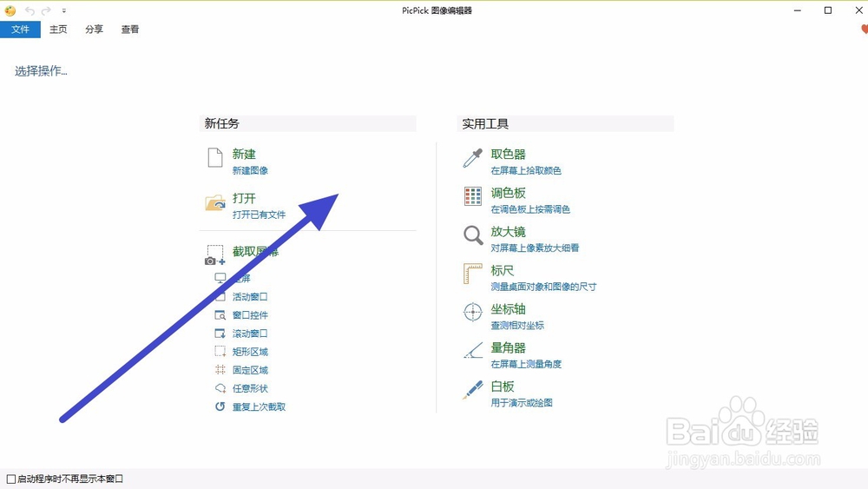Select 矩形区域 capture text
The width and height of the screenshot is (868, 489).
250,352
